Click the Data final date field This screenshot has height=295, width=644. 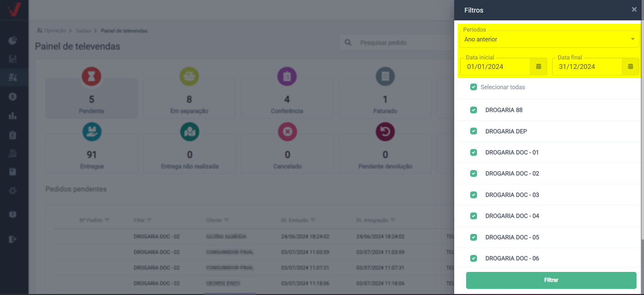point(587,67)
